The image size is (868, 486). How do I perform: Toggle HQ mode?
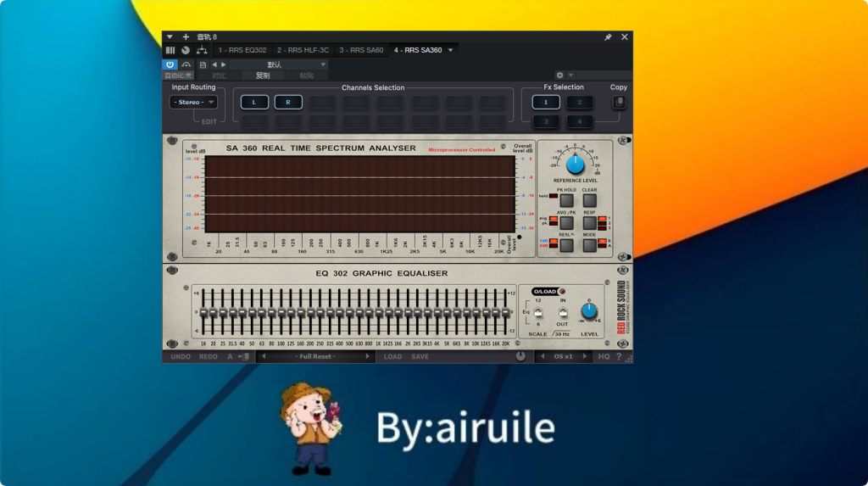click(x=604, y=357)
